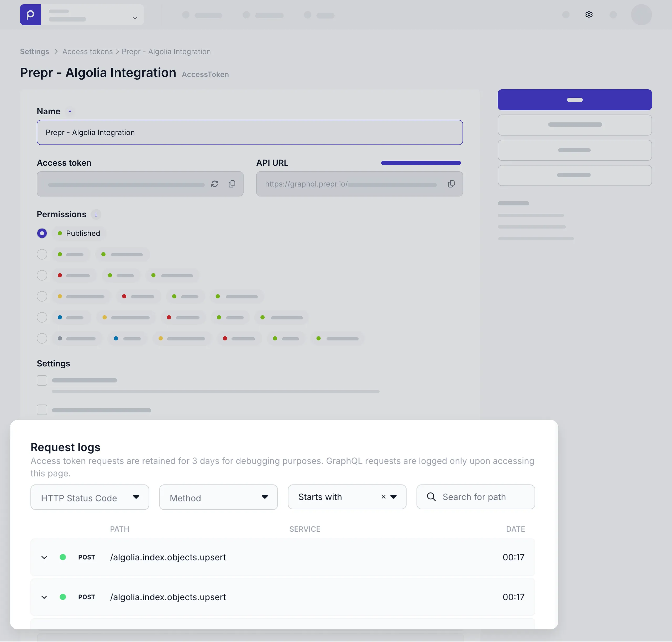Viewport: 672px width, 642px height.
Task: Copy the API URL
Action: 451,184
